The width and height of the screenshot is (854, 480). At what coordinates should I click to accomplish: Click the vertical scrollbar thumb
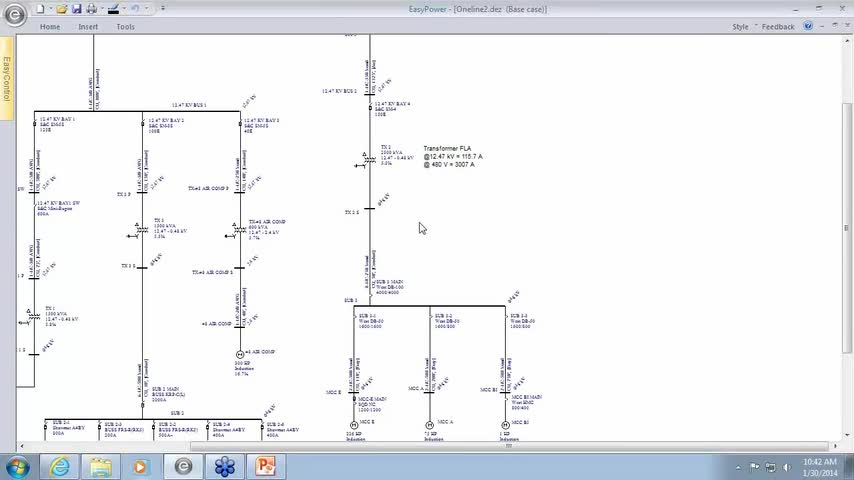[x=846, y=228]
